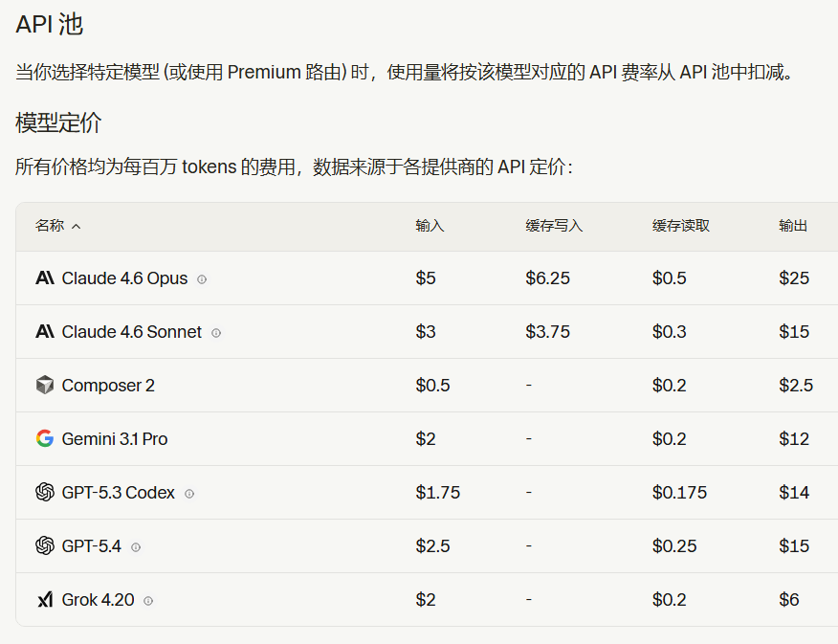838x644 pixels.
Task: Click the $0.25 cache read price
Action: click(x=674, y=545)
